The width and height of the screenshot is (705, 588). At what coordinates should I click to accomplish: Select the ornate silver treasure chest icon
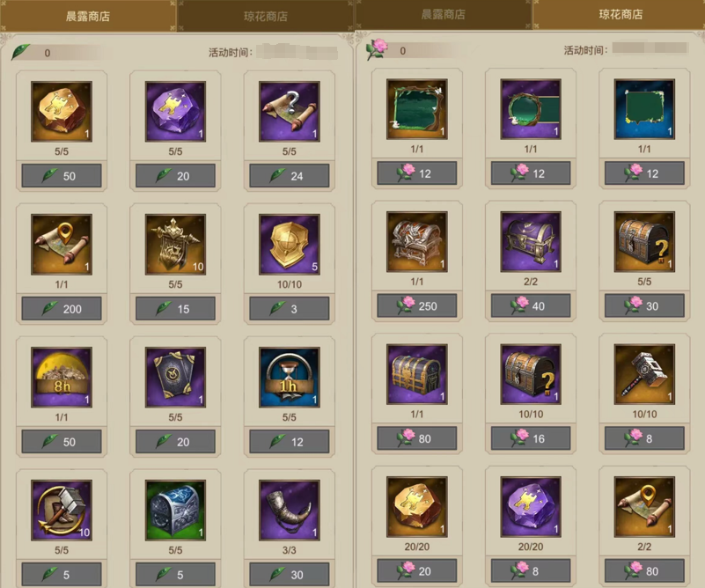417,241
